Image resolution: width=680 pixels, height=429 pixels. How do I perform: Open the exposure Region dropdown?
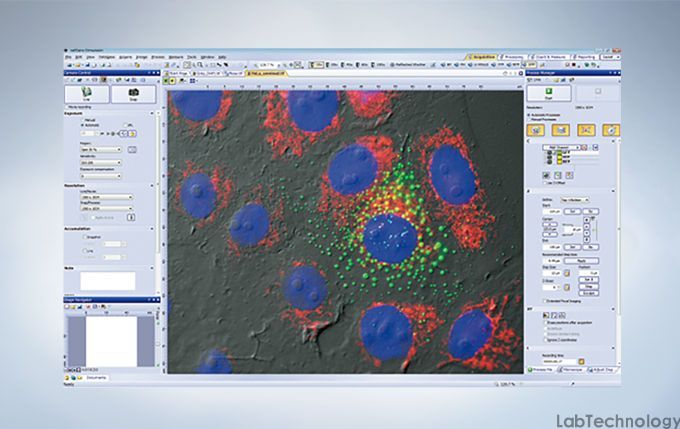(101, 149)
